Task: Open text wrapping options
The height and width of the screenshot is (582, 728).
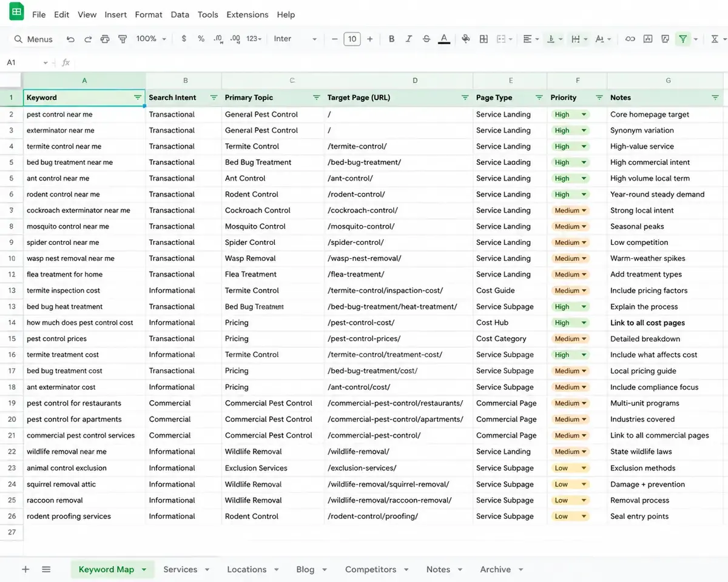Action: coord(579,39)
